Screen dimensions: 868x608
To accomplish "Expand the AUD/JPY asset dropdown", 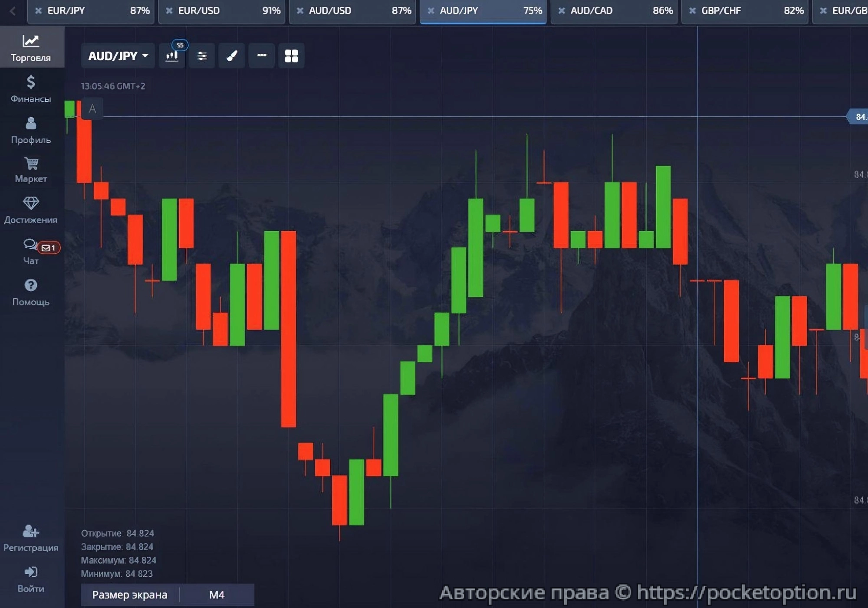I will click(x=118, y=56).
